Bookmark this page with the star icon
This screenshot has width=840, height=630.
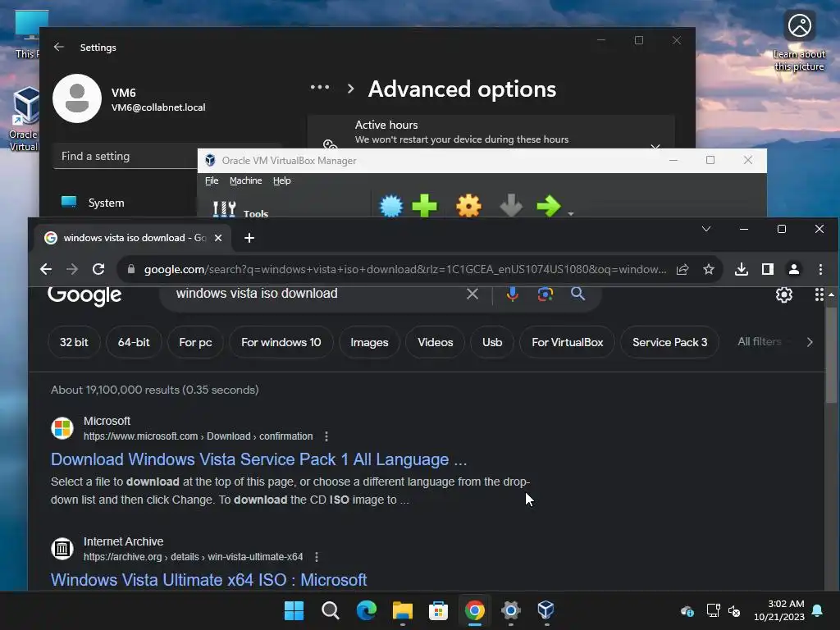709,269
